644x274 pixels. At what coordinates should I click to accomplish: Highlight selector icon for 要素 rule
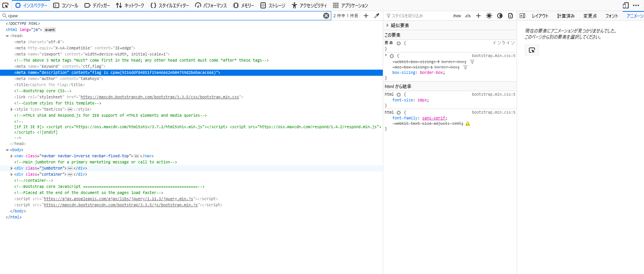tap(399, 44)
